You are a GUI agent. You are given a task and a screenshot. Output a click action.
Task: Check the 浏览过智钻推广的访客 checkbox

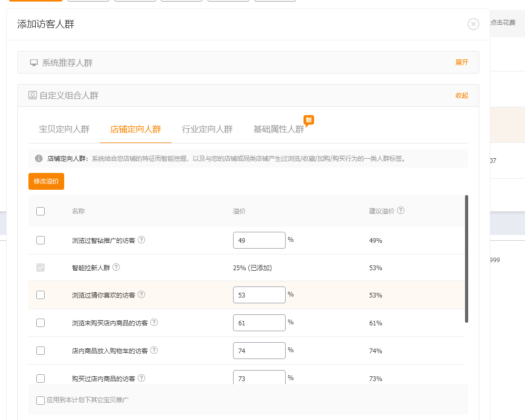[x=41, y=240]
